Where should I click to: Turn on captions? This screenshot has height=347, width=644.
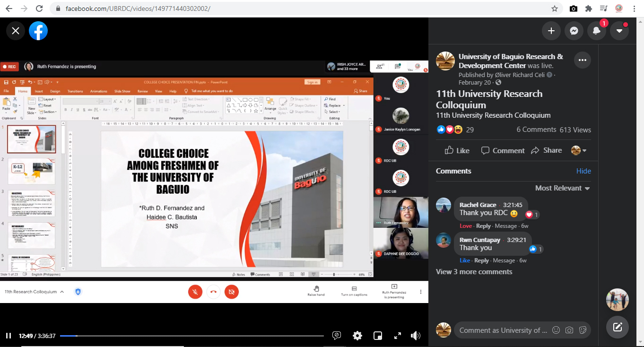coord(354,292)
